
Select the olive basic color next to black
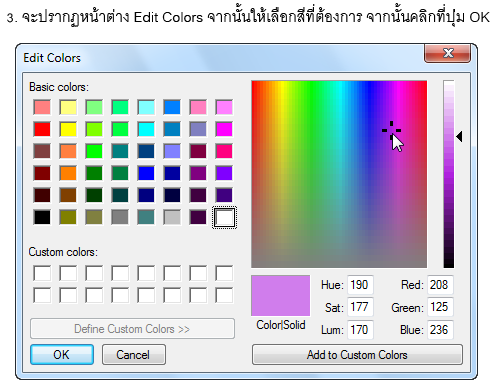coord(68,218)
